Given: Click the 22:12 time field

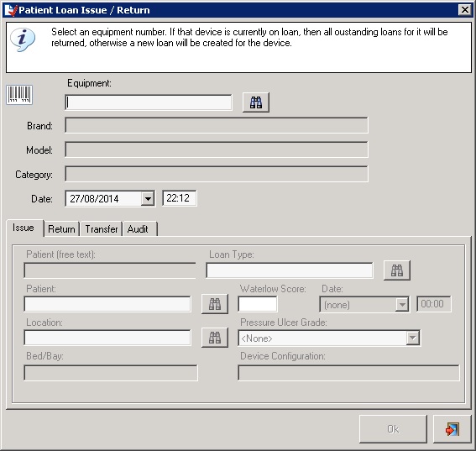Looking at the screenshot, I should 180,198.
